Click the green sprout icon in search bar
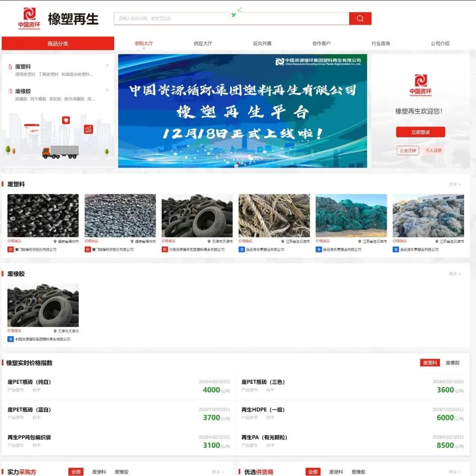Screen dimensions: 476x476 click(234, 15)
